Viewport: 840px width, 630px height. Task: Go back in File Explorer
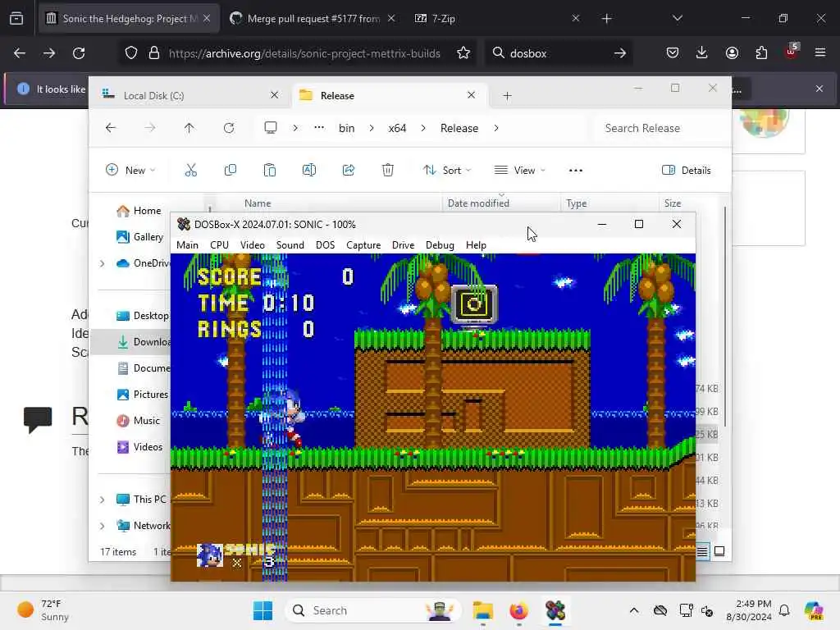point(111,128)
